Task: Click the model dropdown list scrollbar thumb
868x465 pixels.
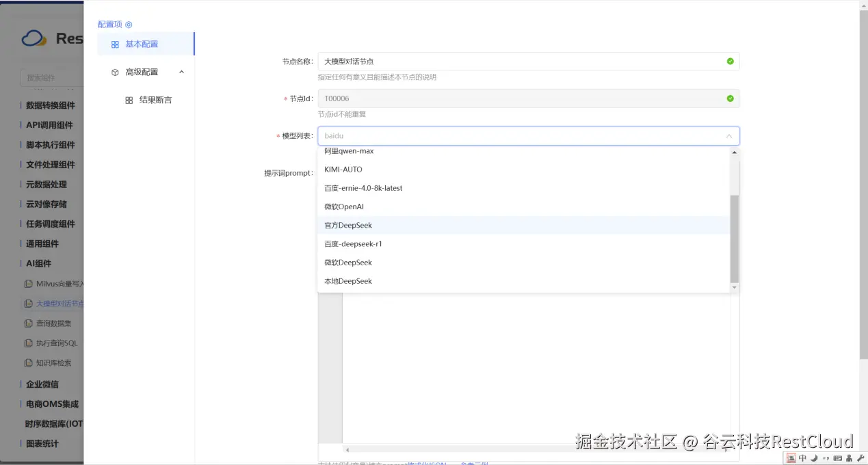Action: click(735, 239)
